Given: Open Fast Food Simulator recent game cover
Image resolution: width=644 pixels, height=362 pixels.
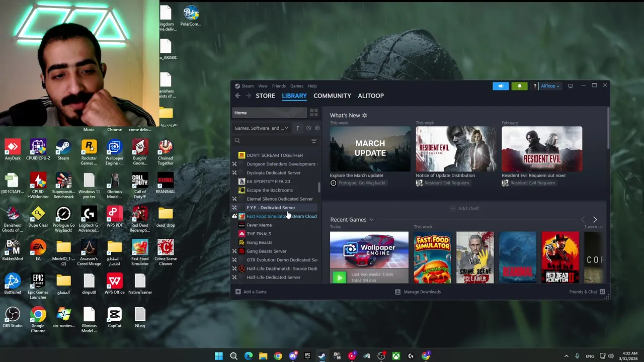Looking at the screenshot, I should 432,257.
